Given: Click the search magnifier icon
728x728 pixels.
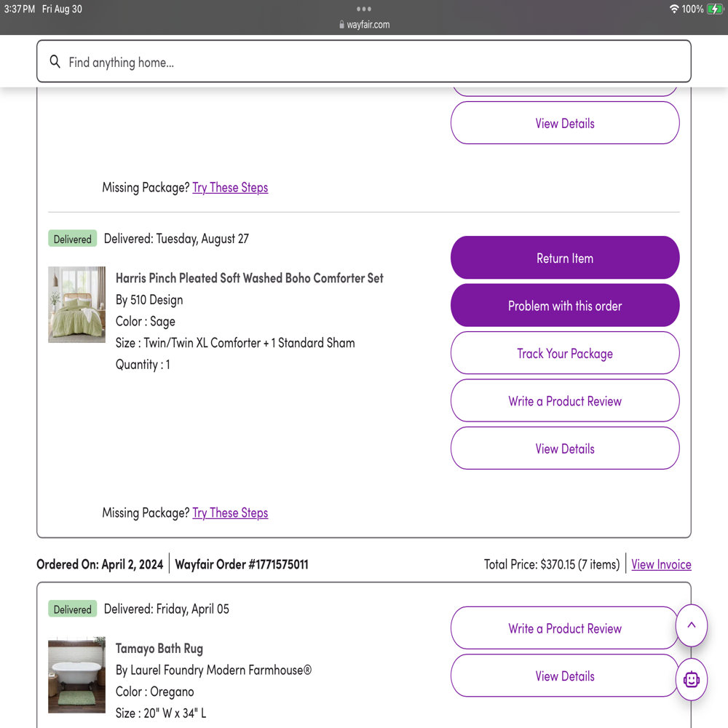Looking at the screenshot, I should [x=55, y=61].
